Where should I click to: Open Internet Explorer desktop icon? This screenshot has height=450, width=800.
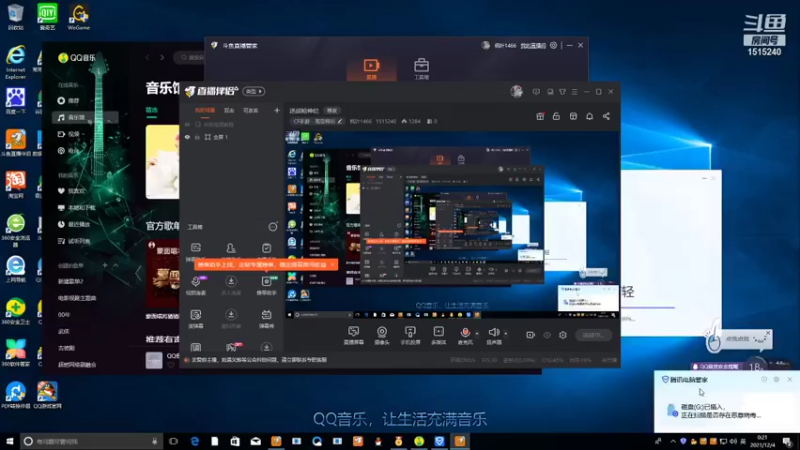(x=15, y=62)
